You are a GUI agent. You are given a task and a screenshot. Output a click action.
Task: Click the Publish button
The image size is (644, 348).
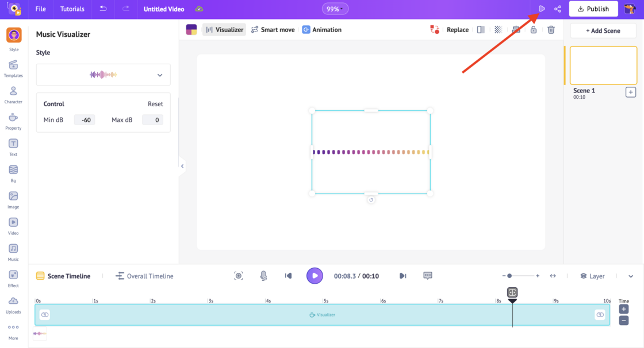[593, 9]
